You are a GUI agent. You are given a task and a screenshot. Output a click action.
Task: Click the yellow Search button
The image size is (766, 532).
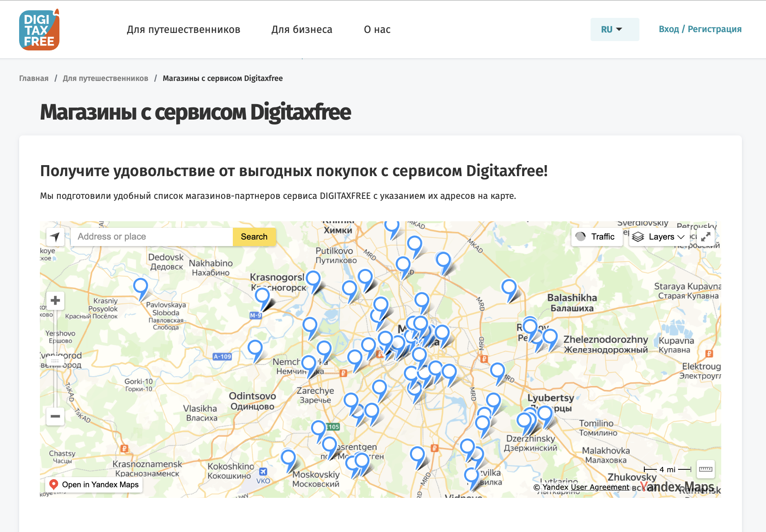(x=254, y=236)
